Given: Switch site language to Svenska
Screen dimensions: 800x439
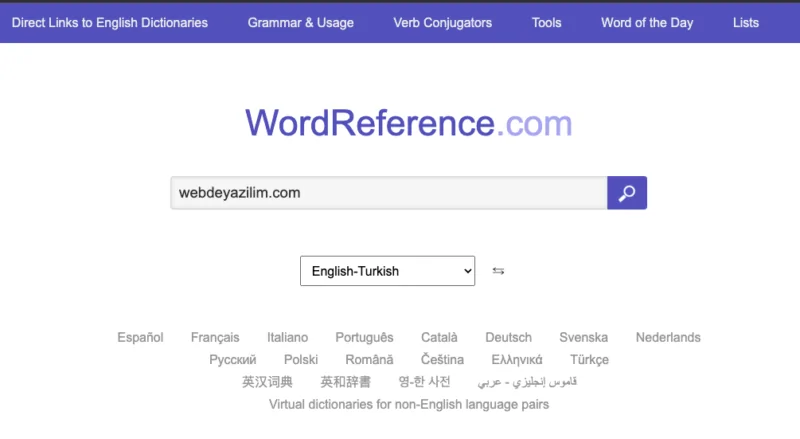Looking at the screenshot, I should tap(584, 337).
